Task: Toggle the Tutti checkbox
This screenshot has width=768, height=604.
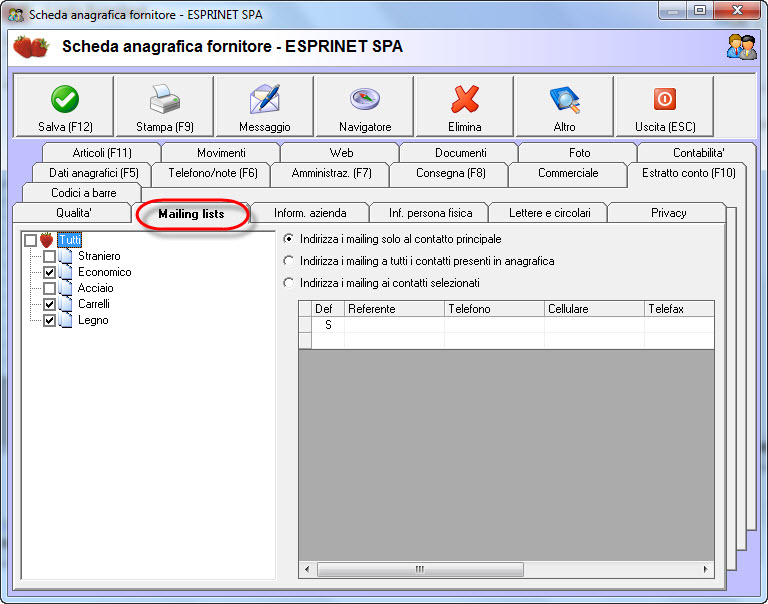Action: 30,240
